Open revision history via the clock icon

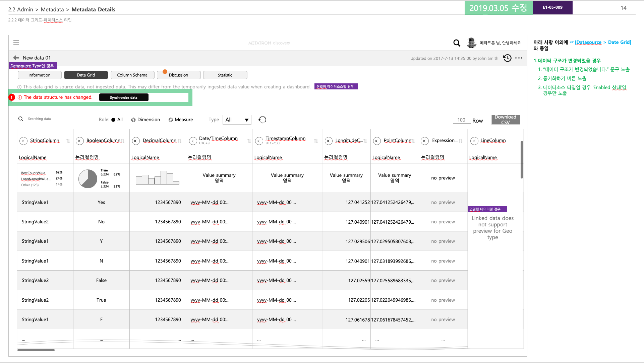click(507, 58)
